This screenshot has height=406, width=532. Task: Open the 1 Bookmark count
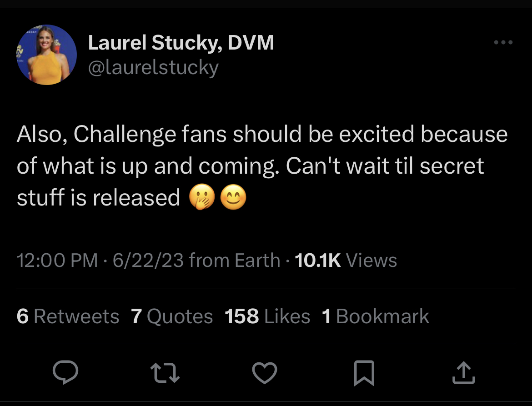point(375,316)
